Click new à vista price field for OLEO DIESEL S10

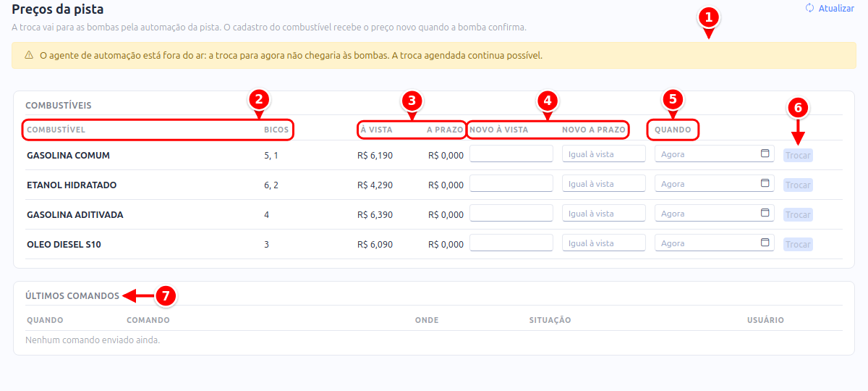pyautogui.click(x=511, y=243)
